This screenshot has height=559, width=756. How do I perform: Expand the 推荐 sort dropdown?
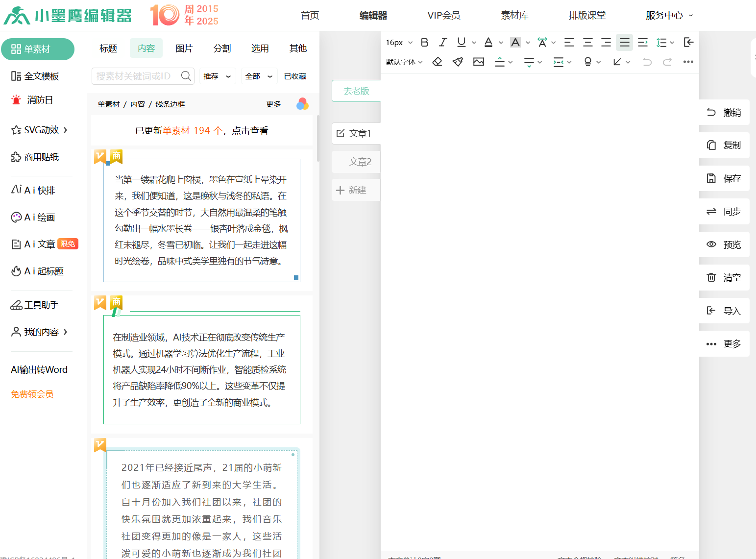[x=217, y=76]
